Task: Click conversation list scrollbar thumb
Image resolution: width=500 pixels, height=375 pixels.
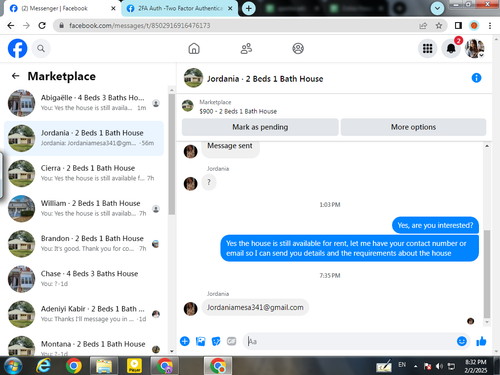Action: click(172, 154)
